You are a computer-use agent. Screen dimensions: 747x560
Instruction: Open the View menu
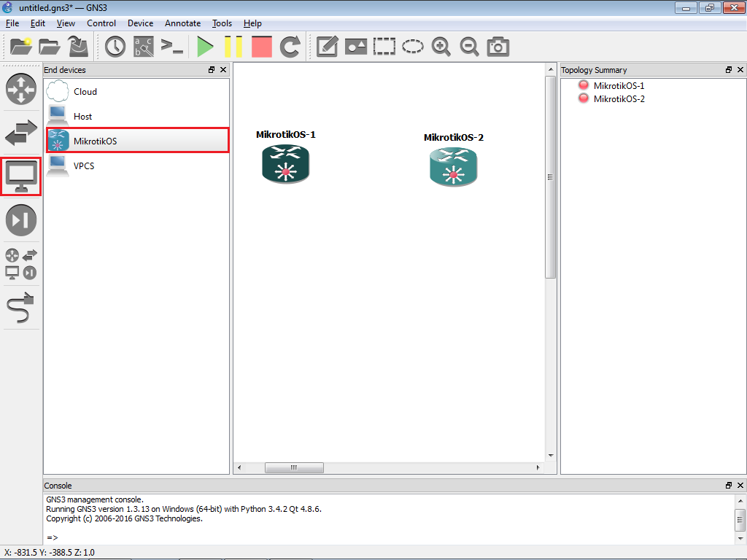66,23
